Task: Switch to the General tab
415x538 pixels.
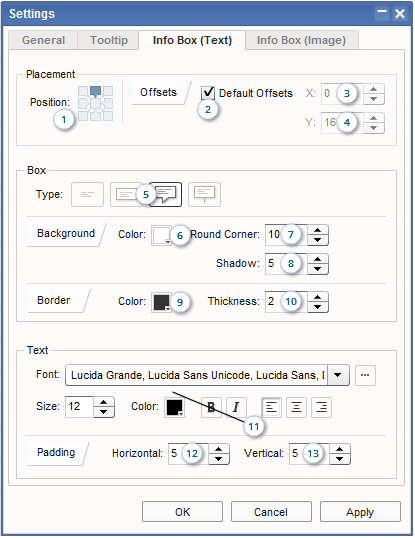Action: (x=43, y=40)
